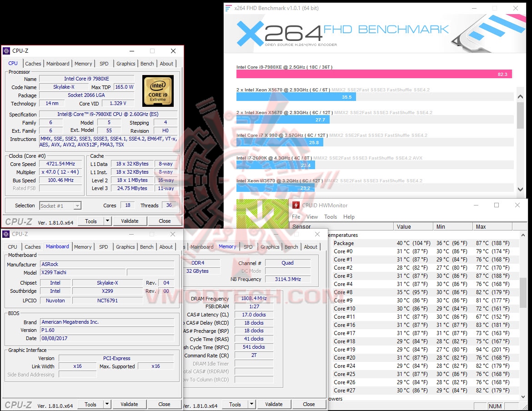The width and height of the screenshot is (532, 411).
Task: Click the DRAM Frequency 1808.4 MHz field
Action: pos(254,298)
